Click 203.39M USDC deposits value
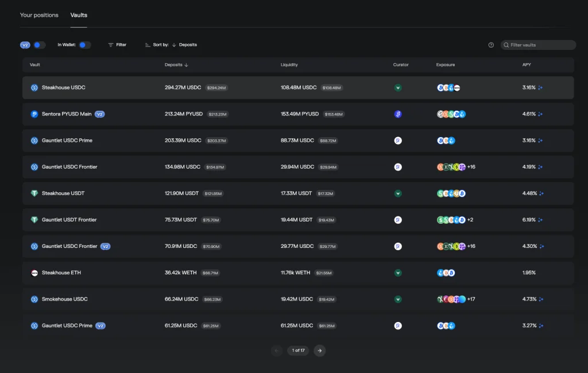Screen dimensions: 588x373 pos(183,140)
